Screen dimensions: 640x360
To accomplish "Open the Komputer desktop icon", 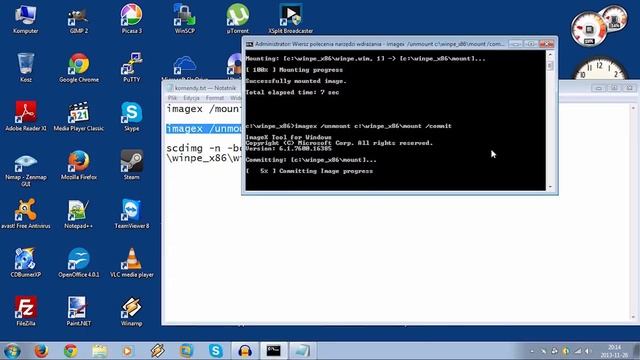I will (25, 18).
